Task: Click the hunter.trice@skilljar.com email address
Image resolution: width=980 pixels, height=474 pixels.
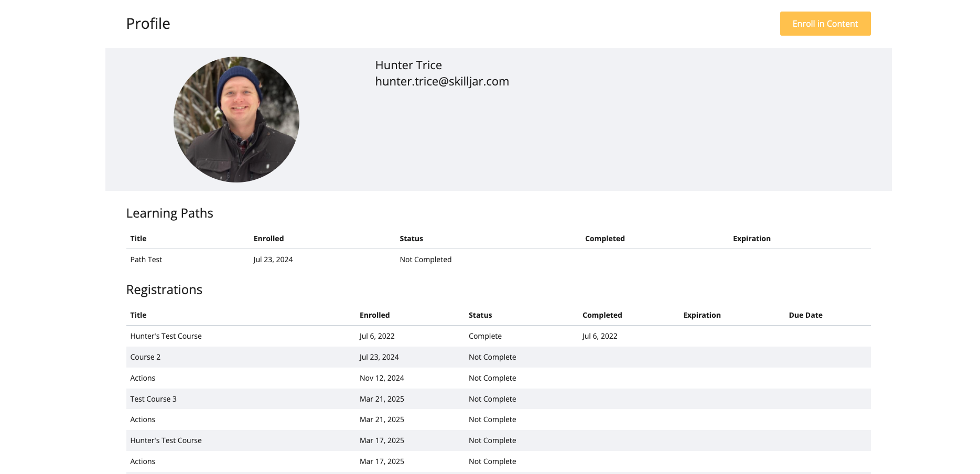Action: pos(442,81)
